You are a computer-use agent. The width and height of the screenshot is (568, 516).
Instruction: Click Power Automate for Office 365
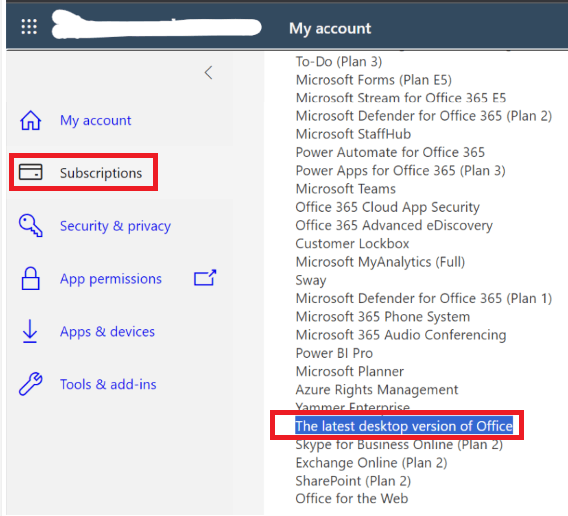coord(390,152)
